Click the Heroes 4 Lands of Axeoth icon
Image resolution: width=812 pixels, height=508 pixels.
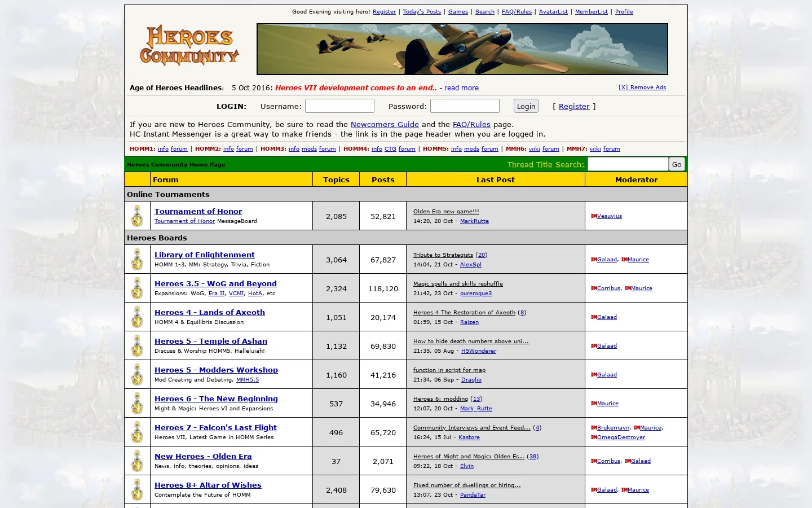pos(137,317)
